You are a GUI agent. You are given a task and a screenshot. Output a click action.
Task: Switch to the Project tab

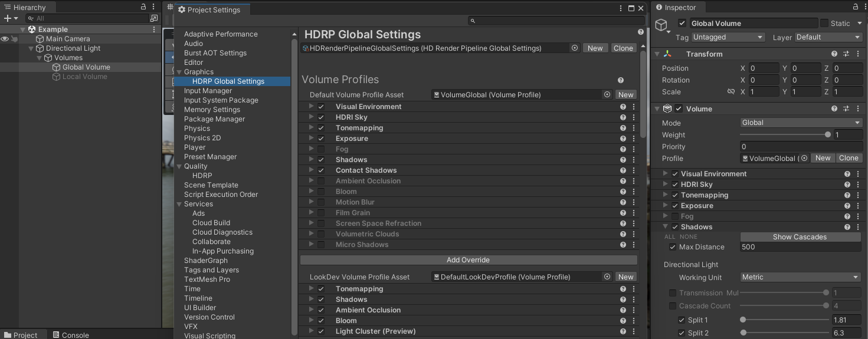tap(21, 334)
